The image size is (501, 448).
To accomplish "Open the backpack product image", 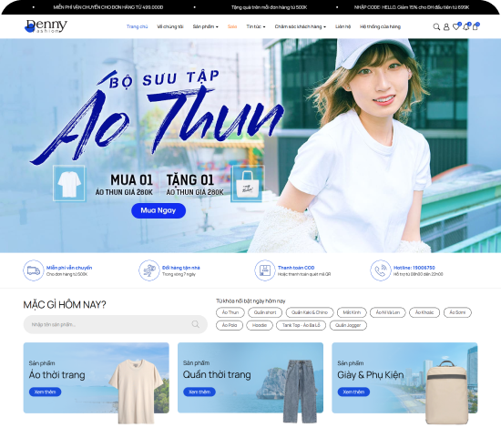I will (447, 392).
